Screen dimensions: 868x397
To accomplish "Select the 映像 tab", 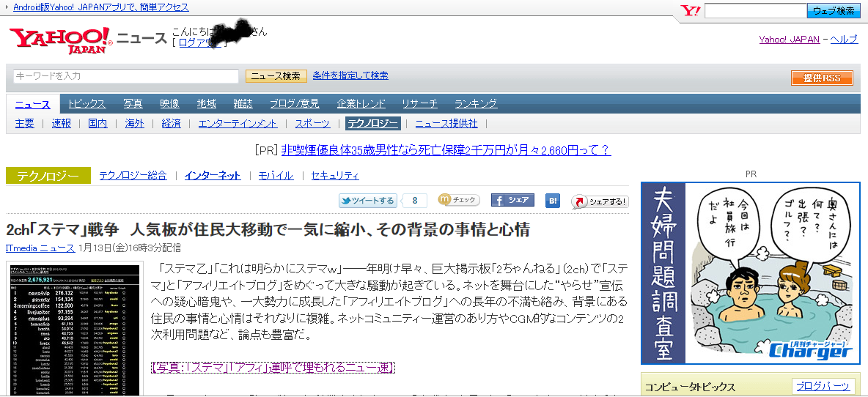I will 170,103.
